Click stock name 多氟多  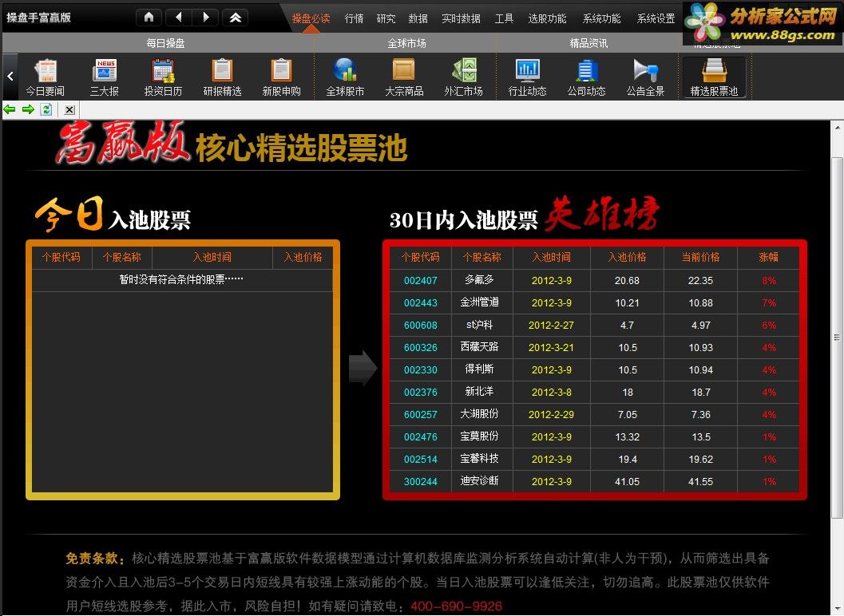(x=480, y=280)
